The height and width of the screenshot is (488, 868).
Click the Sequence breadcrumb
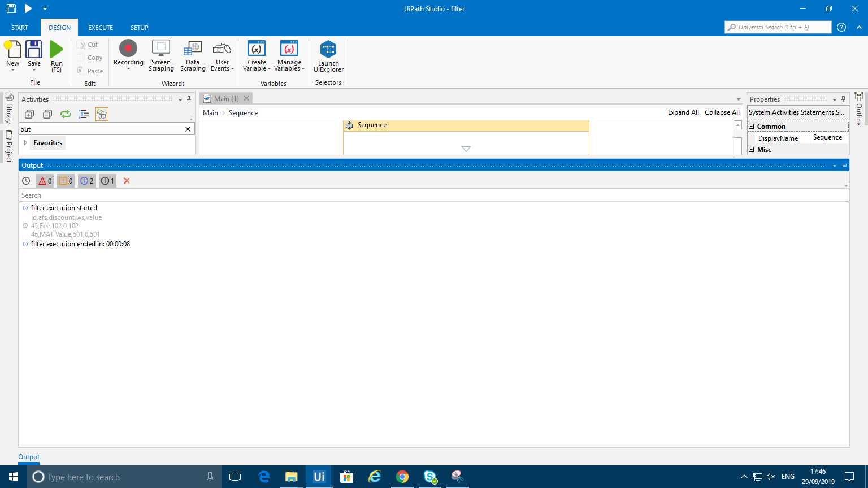click(x=244, y=113)
